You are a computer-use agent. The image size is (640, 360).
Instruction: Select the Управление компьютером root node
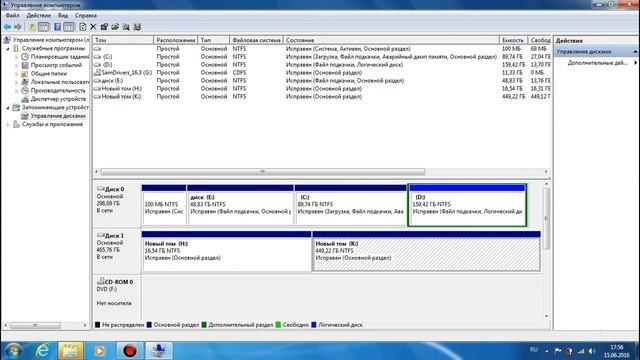[x=51, y=40]
